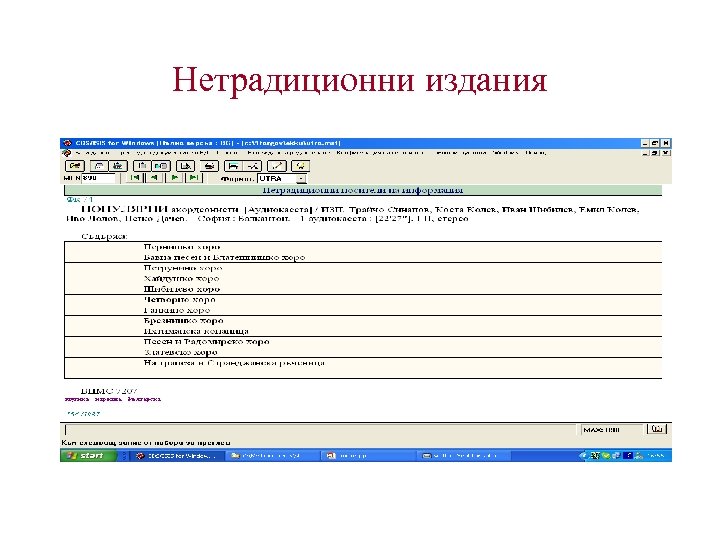Screen dimensions: 720x540
Task: Click the 'Шибилево хоро' track entry
Action: (182, 289)
